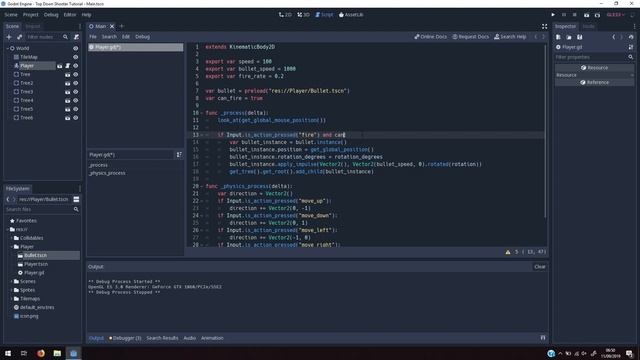
Task: Add a new node to the scene
Action: point(9,37)
